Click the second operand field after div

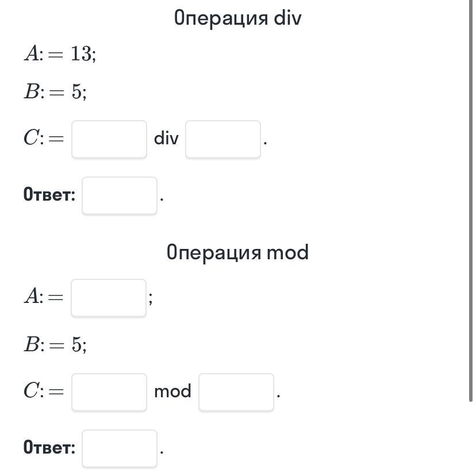pos(223,139)
